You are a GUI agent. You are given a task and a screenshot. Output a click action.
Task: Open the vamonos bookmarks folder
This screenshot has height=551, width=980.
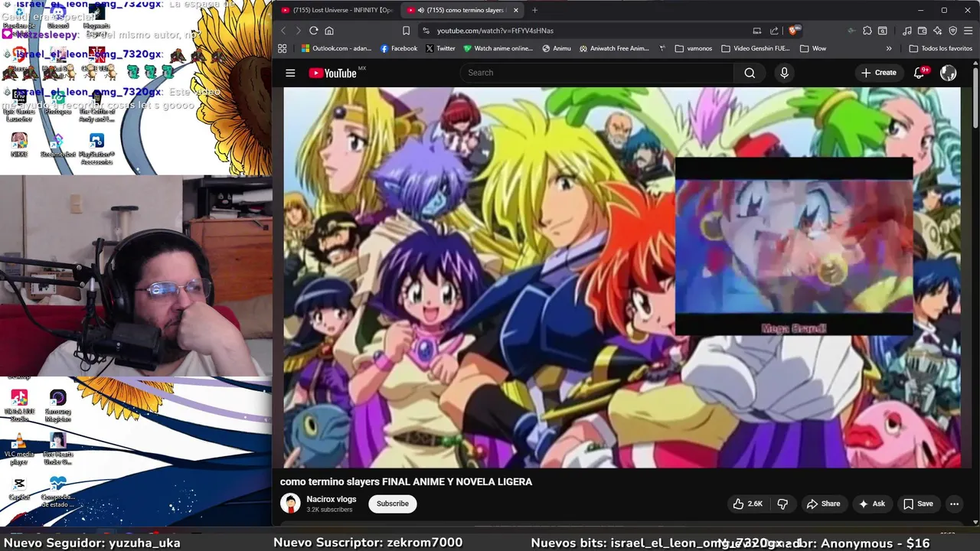(x=693, y=48)
